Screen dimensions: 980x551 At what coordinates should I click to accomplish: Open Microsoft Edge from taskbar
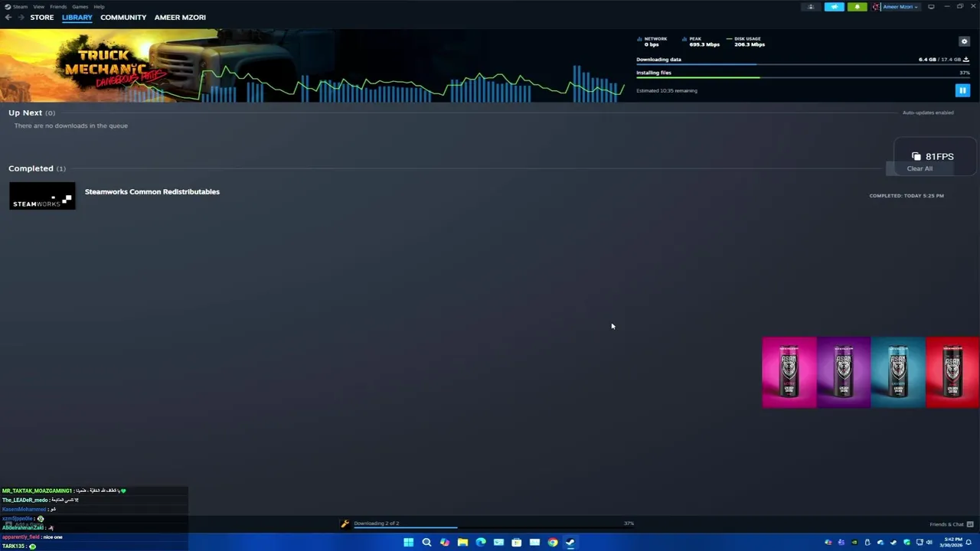pos(481,543)
